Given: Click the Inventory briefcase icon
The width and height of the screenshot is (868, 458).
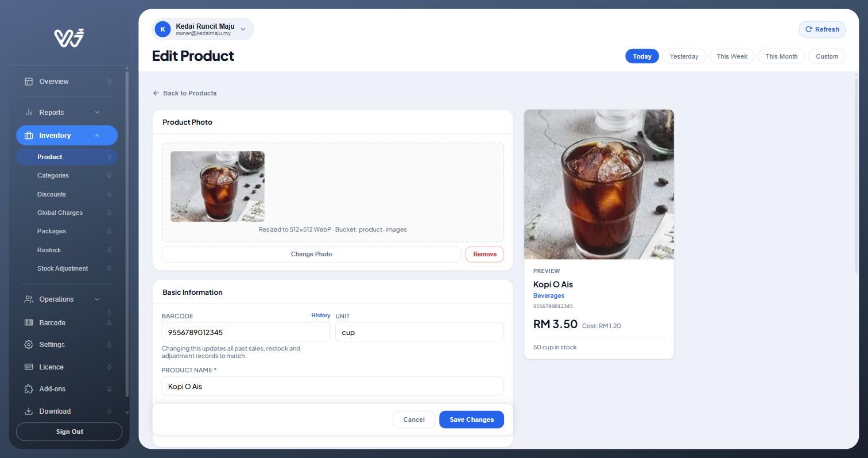Looking at the screenshot, I should [29, 136].
